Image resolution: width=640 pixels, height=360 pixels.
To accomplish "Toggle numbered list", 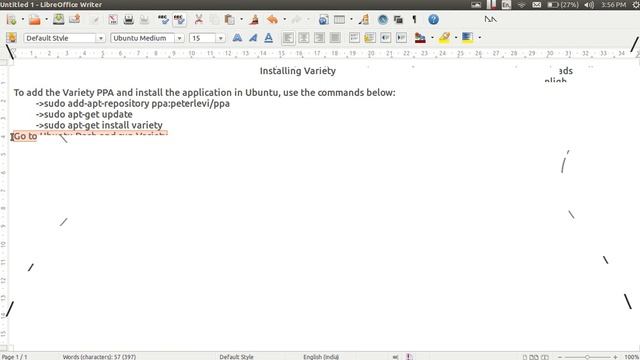I will point(354,38).
